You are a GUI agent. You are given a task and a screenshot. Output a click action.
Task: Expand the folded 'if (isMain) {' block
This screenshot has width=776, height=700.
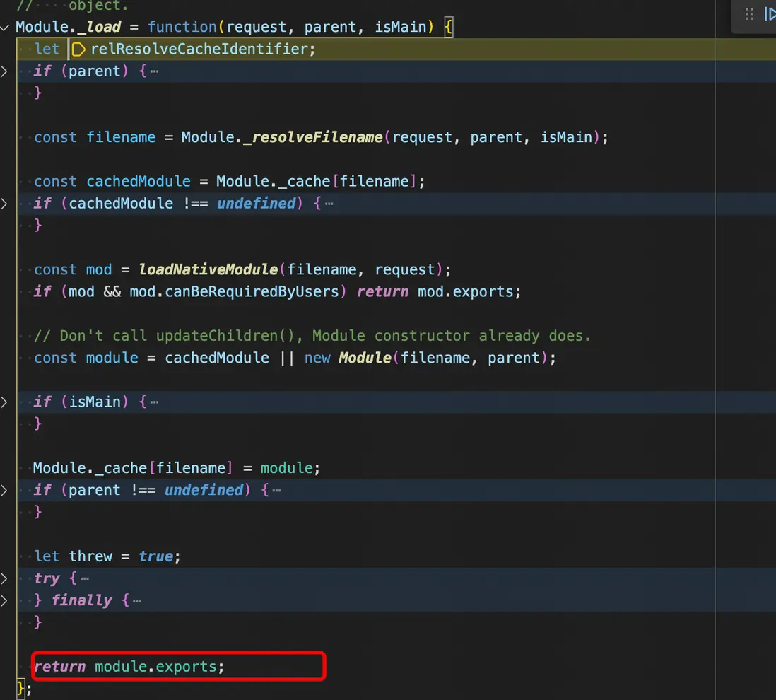(x=4, y=402)
